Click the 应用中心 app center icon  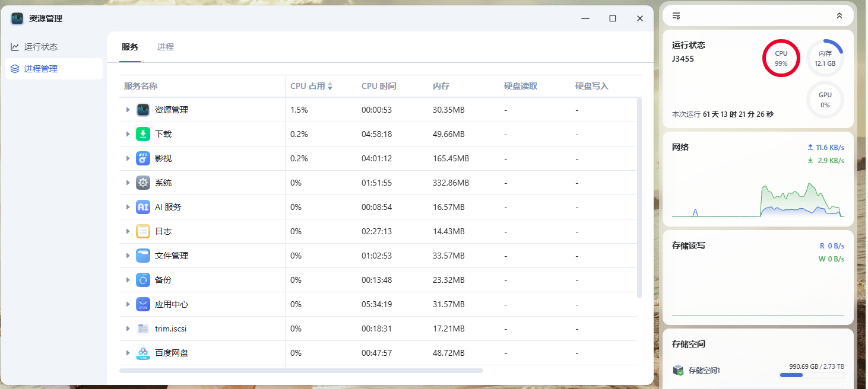142,304
